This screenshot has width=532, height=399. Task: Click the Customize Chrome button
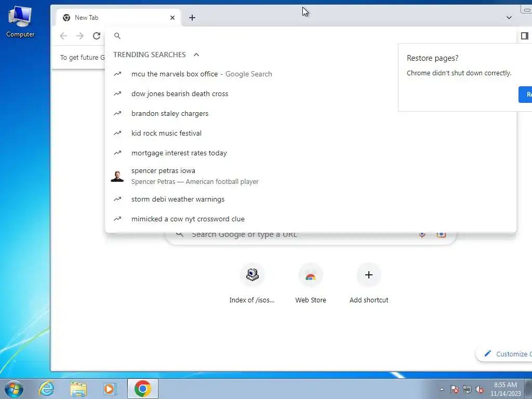coord(504,354)
